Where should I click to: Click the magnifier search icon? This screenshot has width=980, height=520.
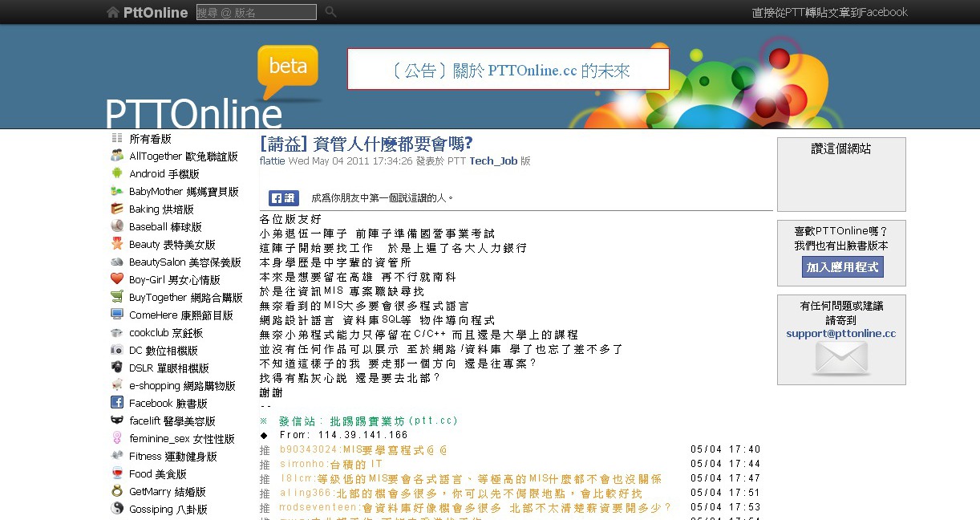tap(330, 12)
